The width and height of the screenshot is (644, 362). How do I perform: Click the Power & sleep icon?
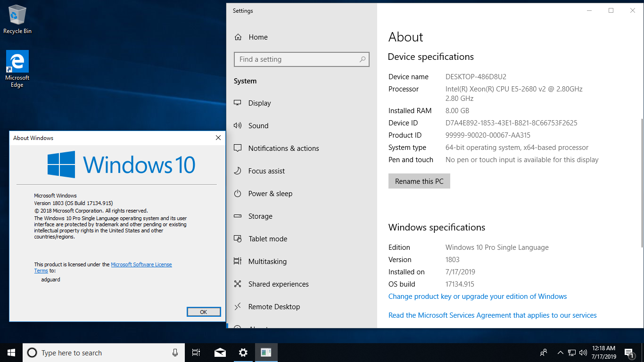tap(238, 194)
